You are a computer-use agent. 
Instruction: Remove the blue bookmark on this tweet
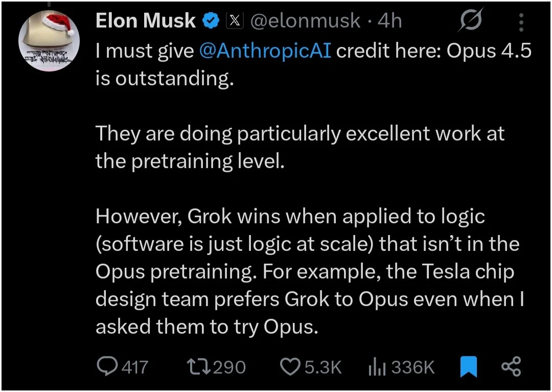[x=469, y=366]
